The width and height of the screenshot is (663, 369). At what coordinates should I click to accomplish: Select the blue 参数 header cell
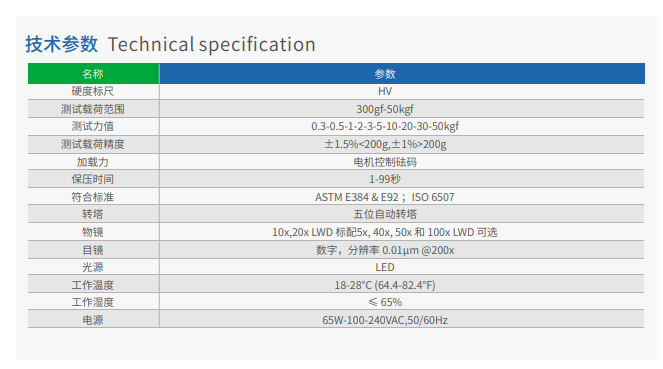pos(402,74)
